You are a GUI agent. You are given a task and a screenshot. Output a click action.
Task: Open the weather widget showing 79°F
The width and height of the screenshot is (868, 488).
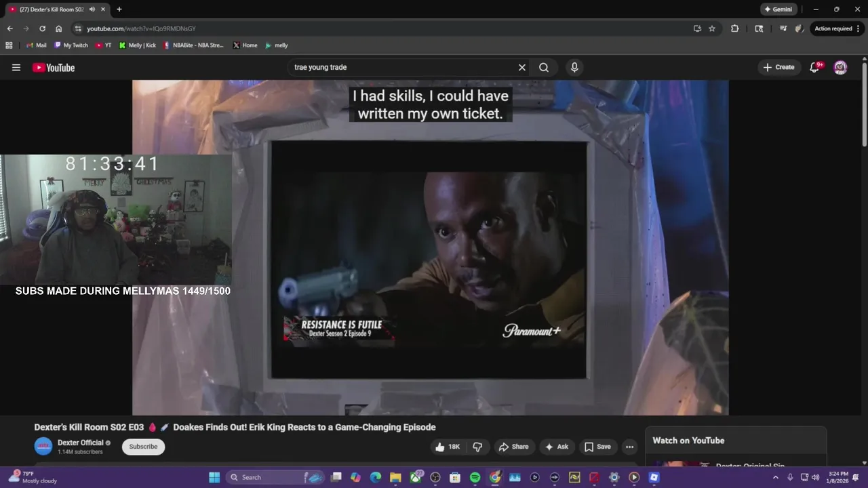(33, 477)
